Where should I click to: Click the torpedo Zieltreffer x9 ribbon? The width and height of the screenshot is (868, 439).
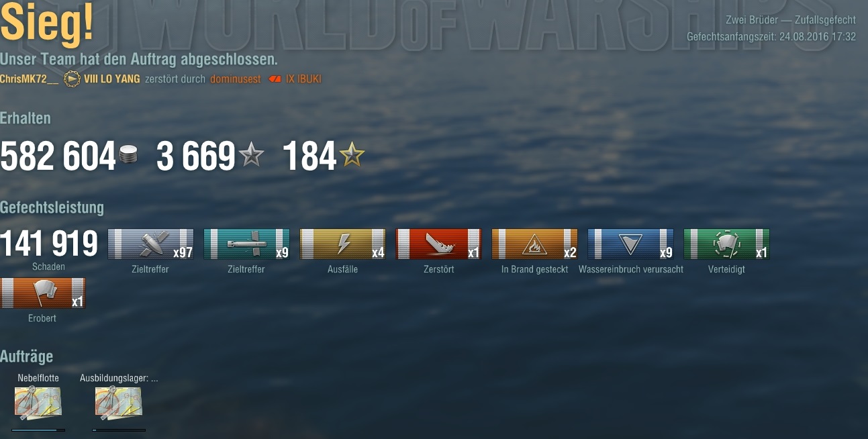(247, 244)
